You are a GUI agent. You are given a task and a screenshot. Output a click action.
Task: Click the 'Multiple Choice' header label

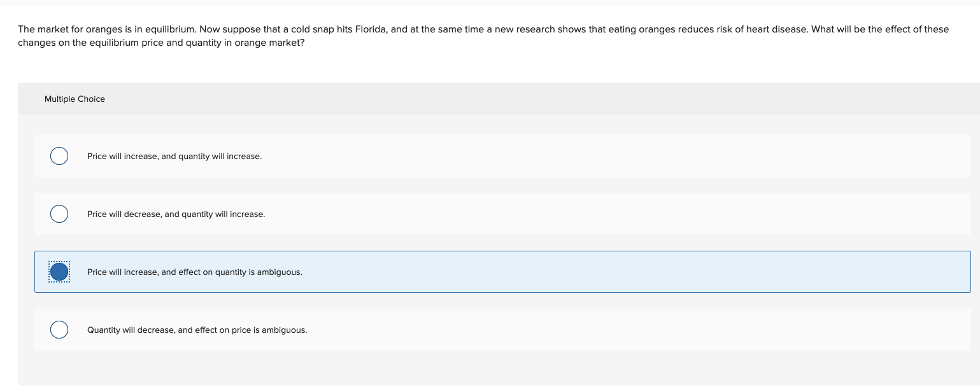coord(75,99)
